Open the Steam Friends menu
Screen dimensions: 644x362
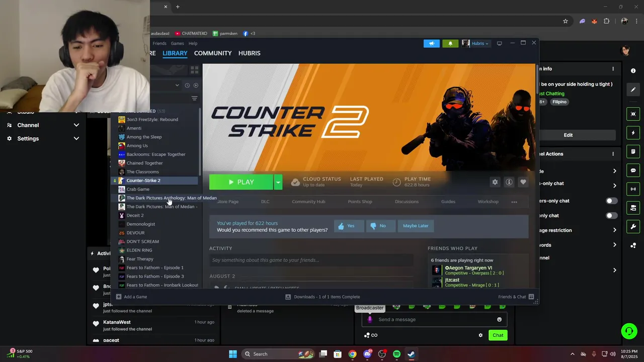click(159, 44)
